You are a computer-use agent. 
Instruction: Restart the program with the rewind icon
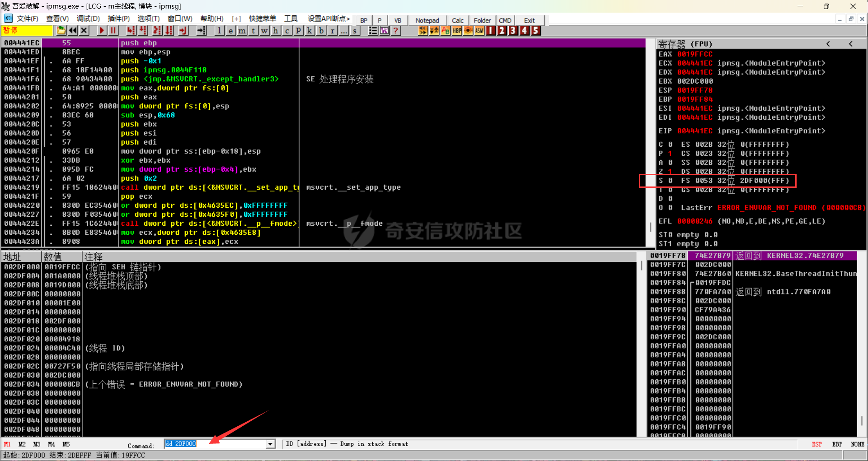tap(72, 31)
